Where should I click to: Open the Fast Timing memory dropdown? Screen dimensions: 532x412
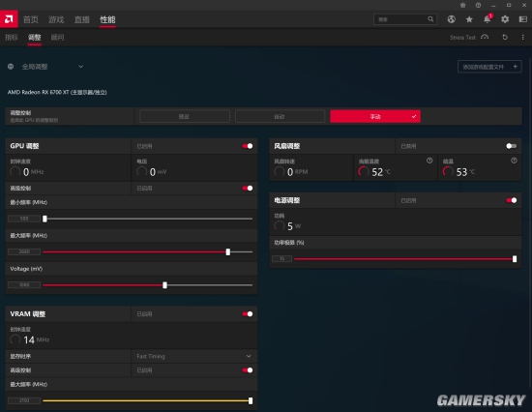point(194,356)
